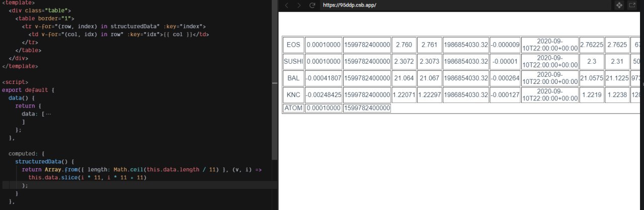
Task: Click the 1.2238 cell
Action: coord(617,95)
